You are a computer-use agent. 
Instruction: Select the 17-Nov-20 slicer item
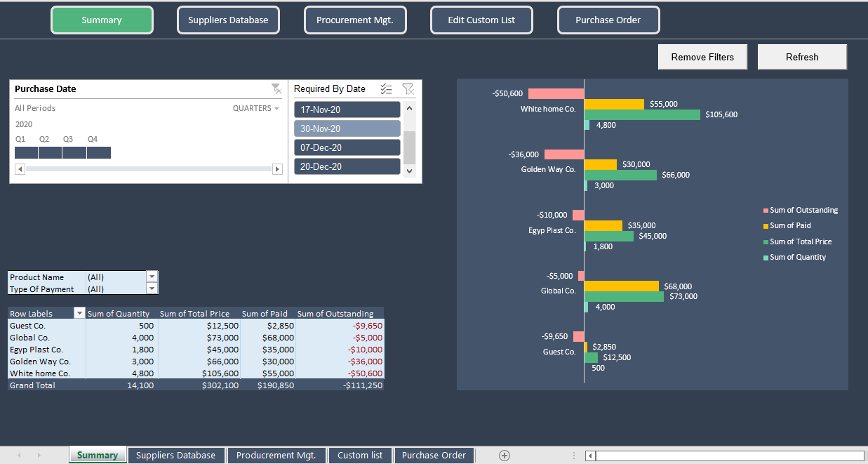(347, 110)
